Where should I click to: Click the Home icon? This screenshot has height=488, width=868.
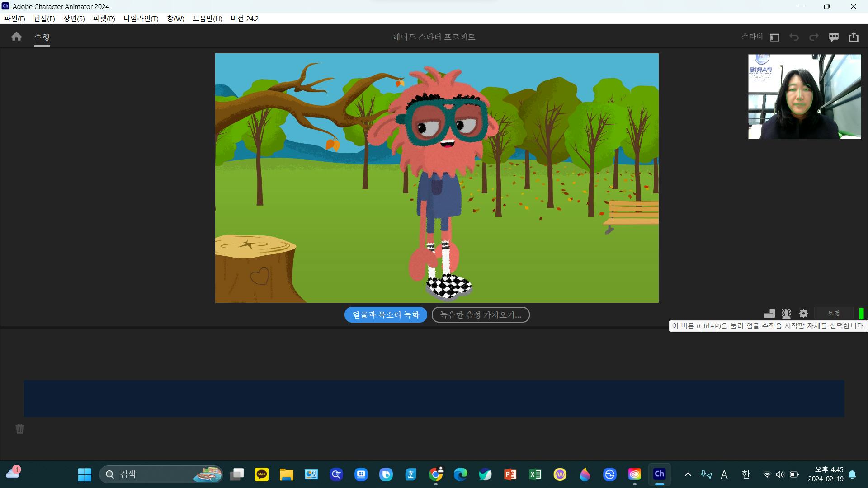tap(16, 37)
